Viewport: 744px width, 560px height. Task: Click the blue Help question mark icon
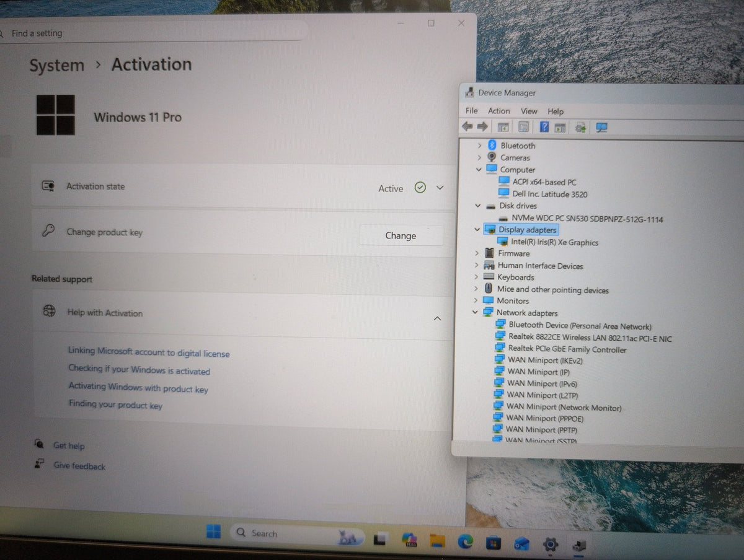click(x=544, y=127)
